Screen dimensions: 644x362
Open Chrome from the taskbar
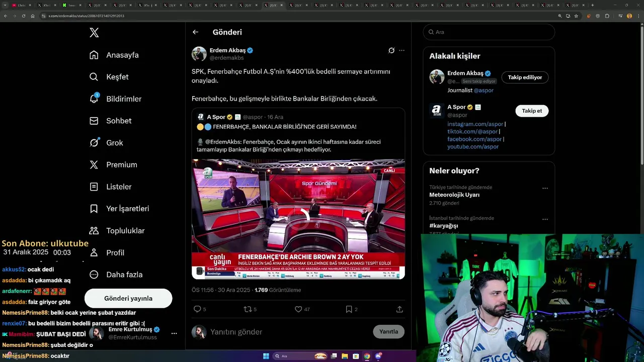point(367,356)
